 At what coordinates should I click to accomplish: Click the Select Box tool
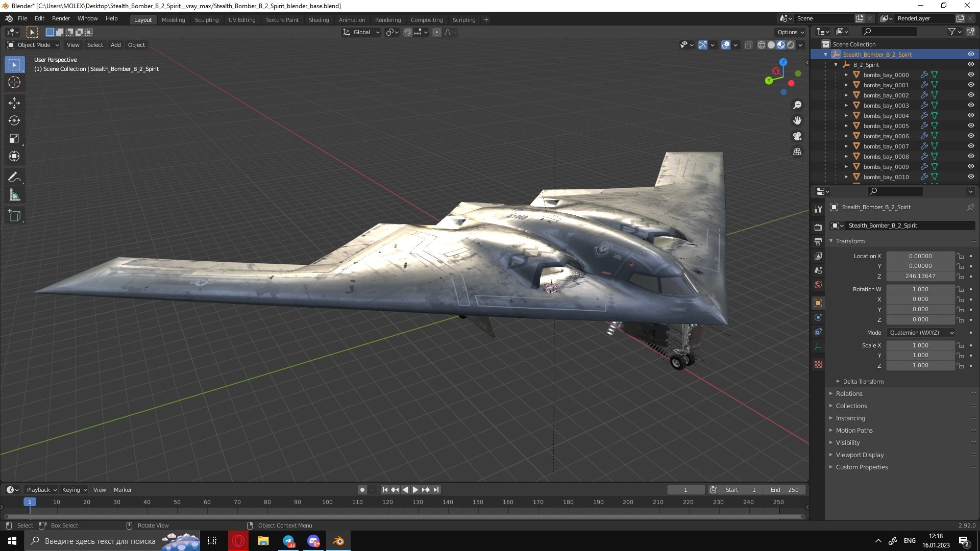14,65
